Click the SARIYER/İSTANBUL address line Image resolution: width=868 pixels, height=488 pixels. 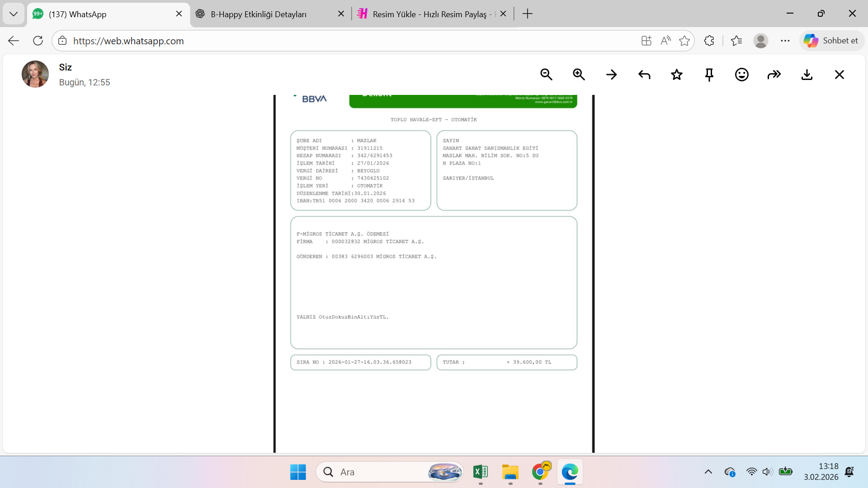click(468, 178)
